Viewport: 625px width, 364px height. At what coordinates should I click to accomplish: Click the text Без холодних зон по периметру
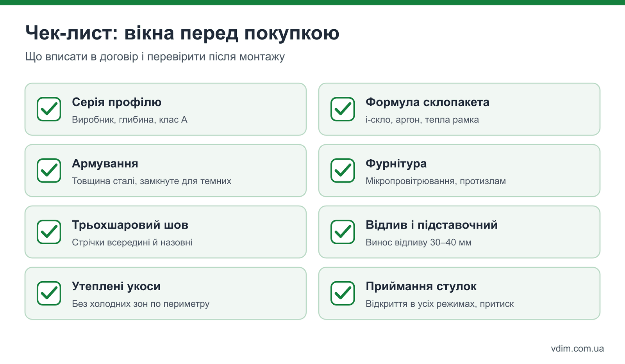[x=141, y=304]
